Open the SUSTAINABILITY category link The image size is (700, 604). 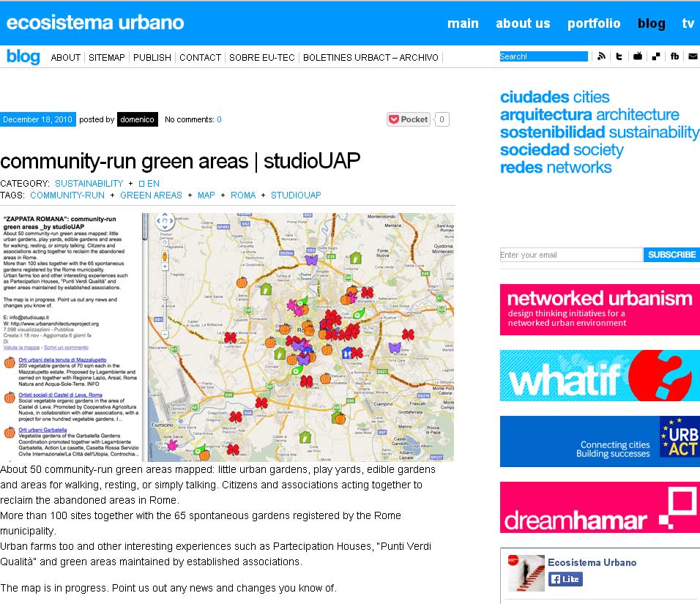(89, 184)
